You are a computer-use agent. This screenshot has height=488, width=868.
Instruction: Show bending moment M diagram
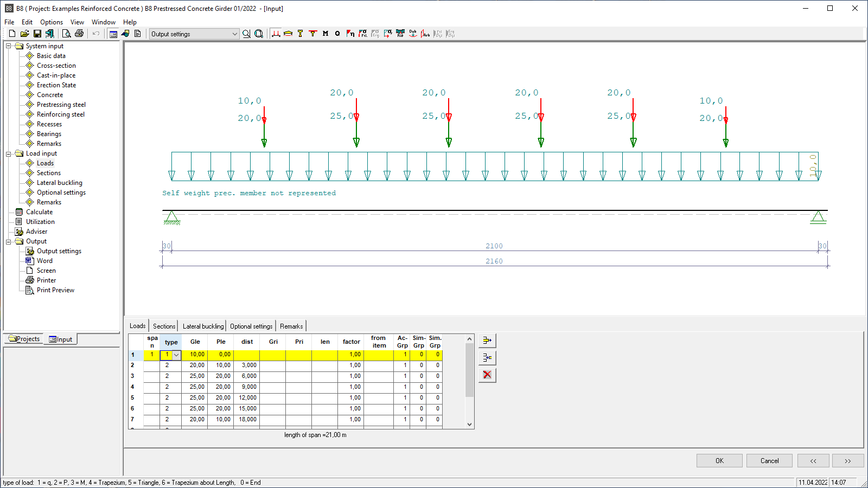[x=325, y=34]
